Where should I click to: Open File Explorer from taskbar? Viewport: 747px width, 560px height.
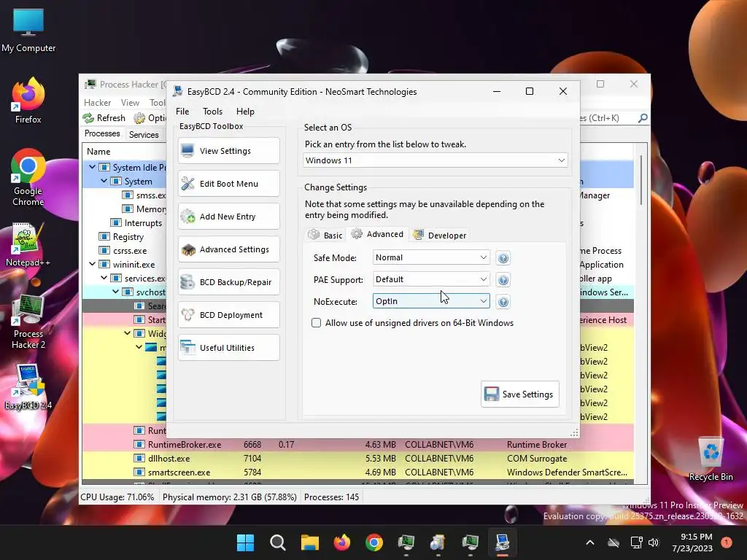pos(309,542)
